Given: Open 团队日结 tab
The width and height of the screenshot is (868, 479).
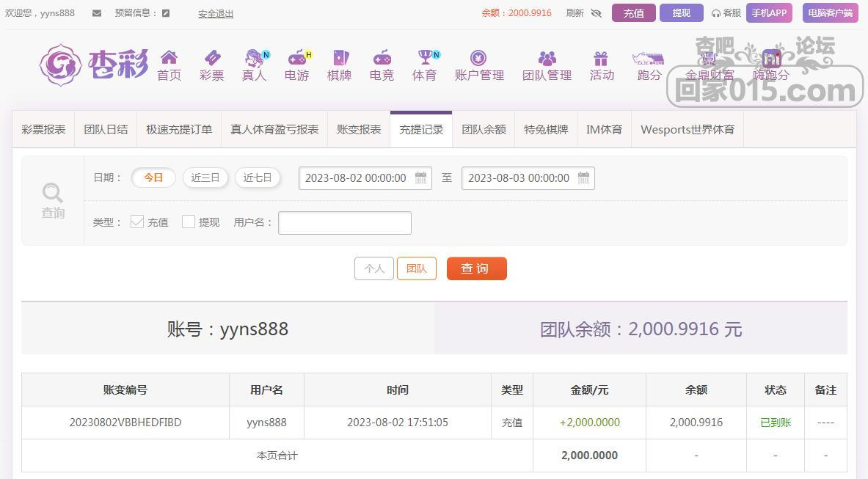Looking at the screenshot, I should [106, 129].
